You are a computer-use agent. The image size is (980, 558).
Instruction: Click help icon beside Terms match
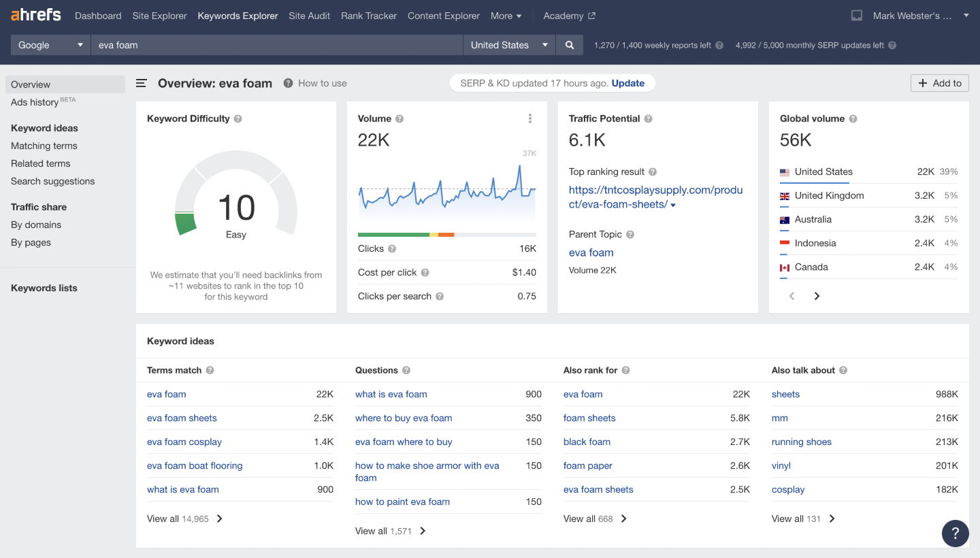click(210, 370)
